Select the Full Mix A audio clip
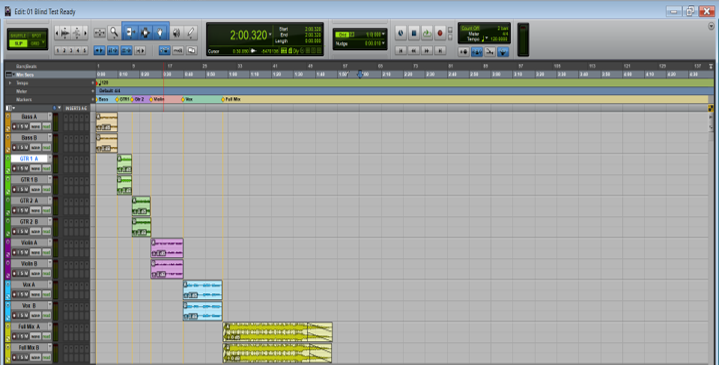This screenshot has width=719, height=365. tap(277, 332)
